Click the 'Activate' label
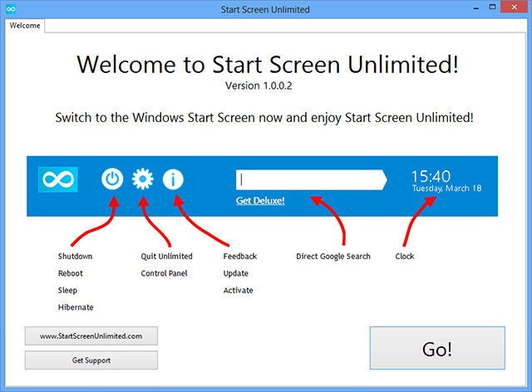The height and width of the screenshot is (392, 532). pyautogui.click(x=239, y=291)
